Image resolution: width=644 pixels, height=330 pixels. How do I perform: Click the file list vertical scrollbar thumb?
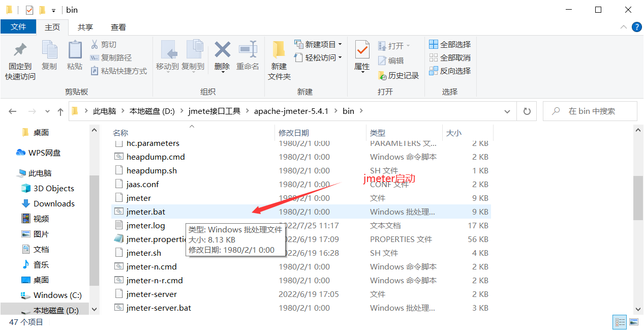coord(638,198)
